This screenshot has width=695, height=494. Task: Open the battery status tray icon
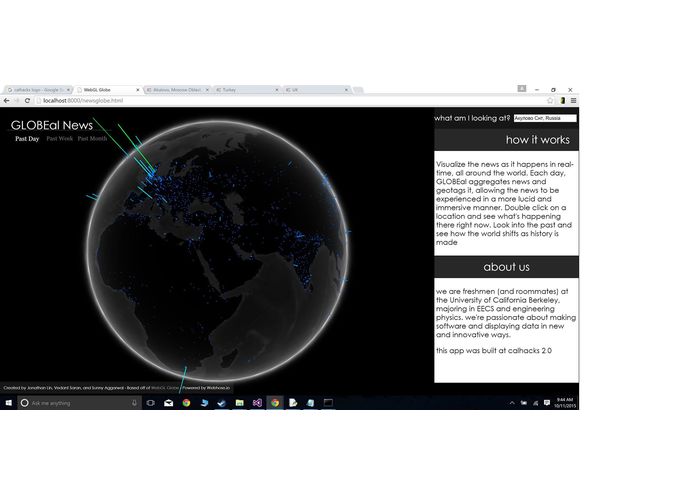pos(524,403)
